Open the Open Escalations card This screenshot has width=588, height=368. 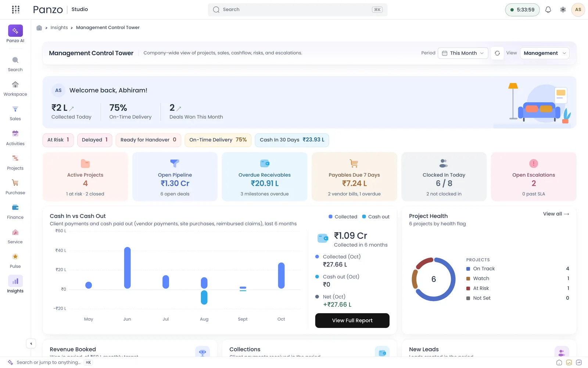[x=534, y=177]
